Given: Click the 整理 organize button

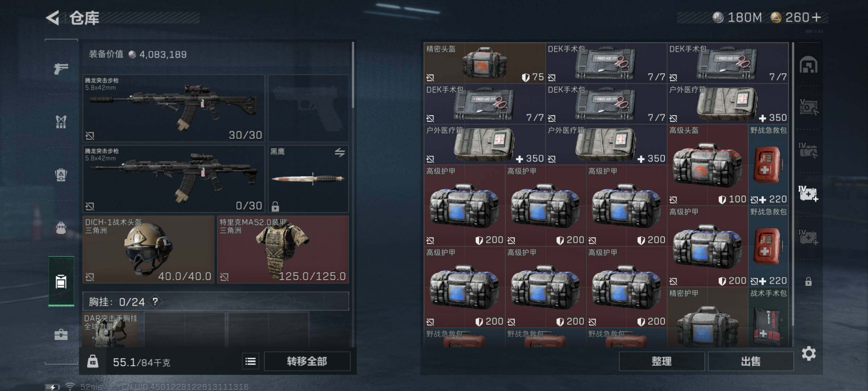Looking at the screenshot, I should (x=662, y=361).
